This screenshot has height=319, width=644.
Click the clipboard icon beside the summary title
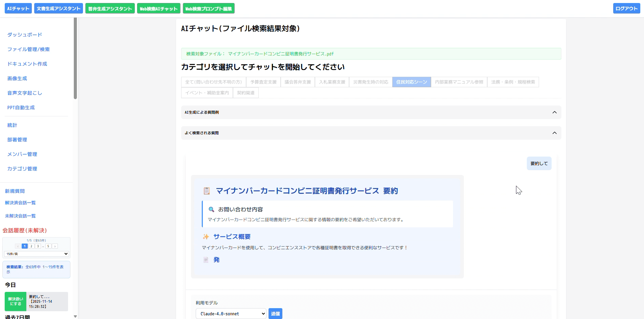point(207,191)
